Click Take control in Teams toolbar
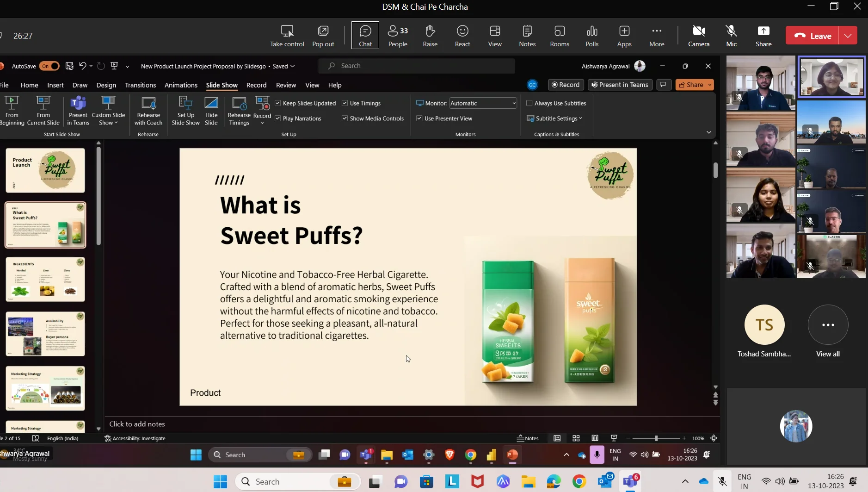 click(x=287, y=36)
